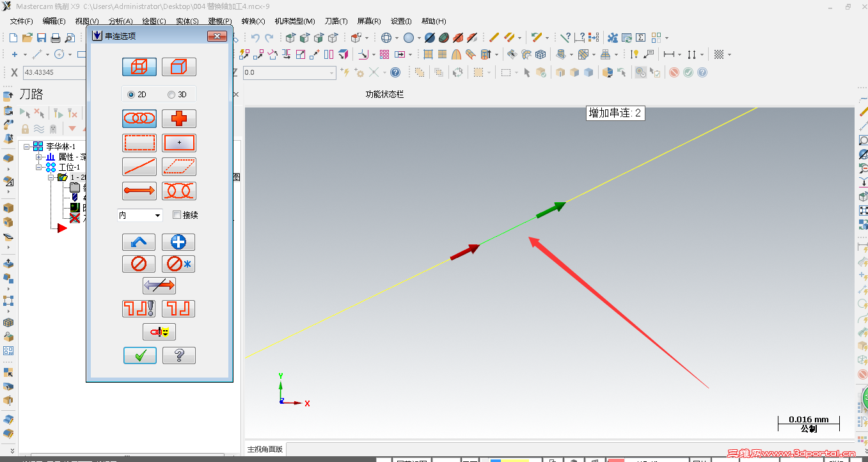The height and width of the screenshot is (462, 868).
Task: Collapse the 李华林-1 machine group
Action: (x=28, y=147)
